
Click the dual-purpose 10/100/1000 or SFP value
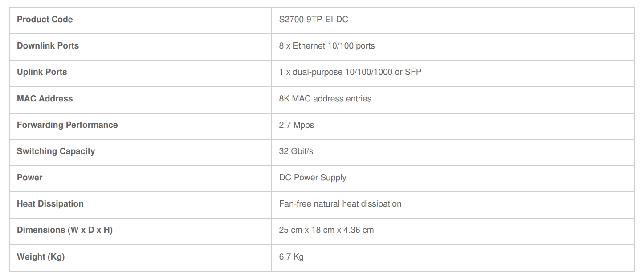pos(350,72)
